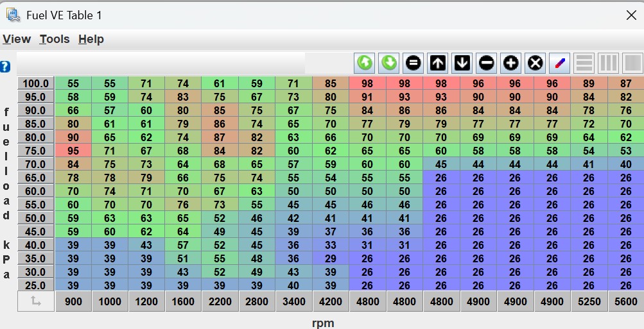The image size is (644, 329).
Task: Select the 65.0 kPa load row header
Action: [x=36, y=178]
